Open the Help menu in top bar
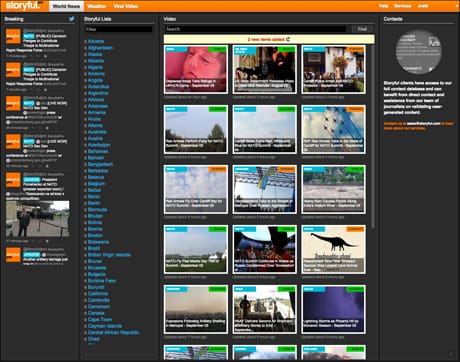Viewport: 460px width, 362px height. 383,6
